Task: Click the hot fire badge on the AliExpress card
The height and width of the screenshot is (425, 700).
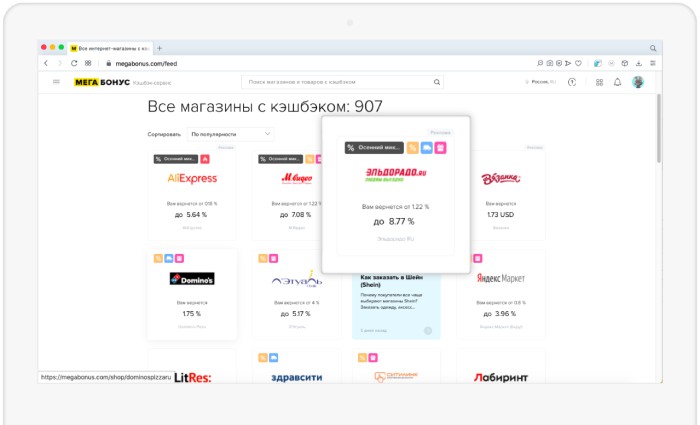Action: pos(205,159)
